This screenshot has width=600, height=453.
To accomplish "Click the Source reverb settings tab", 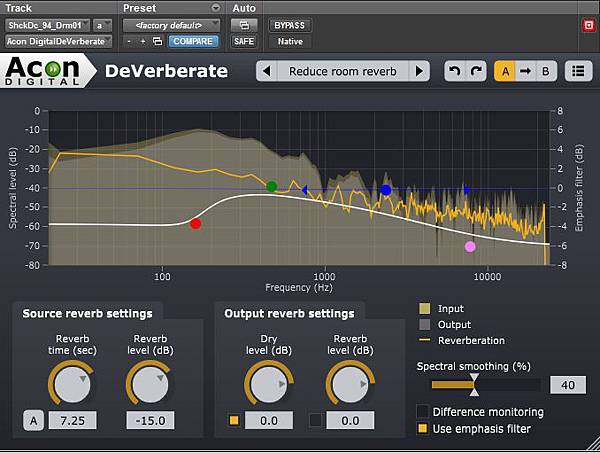I will (88, 313).
